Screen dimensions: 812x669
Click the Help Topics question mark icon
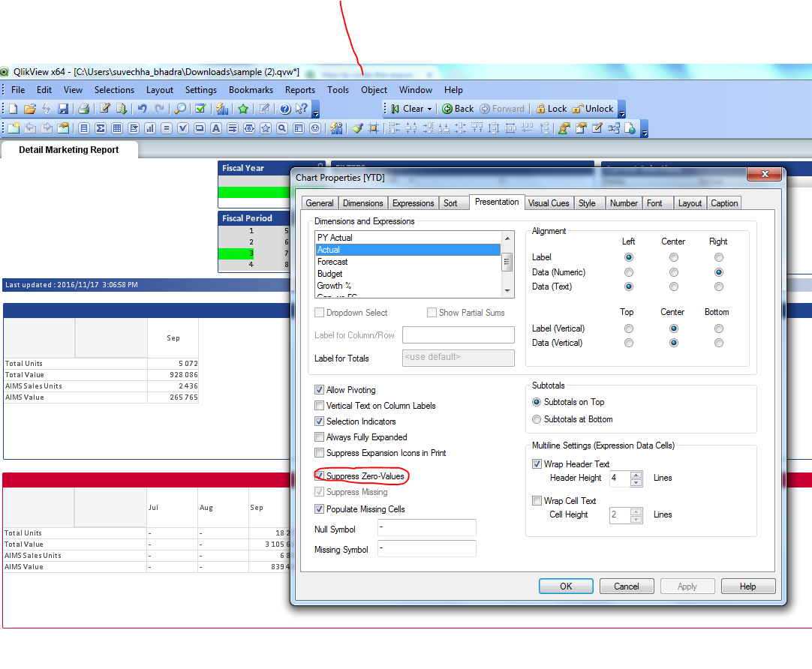pos(285,109)
